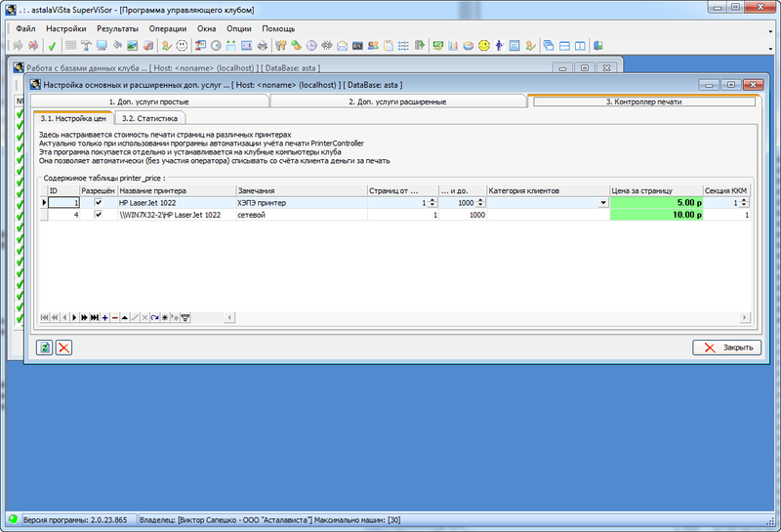Open the Опции menu
The image size is (781, 532).
point(238,29)
